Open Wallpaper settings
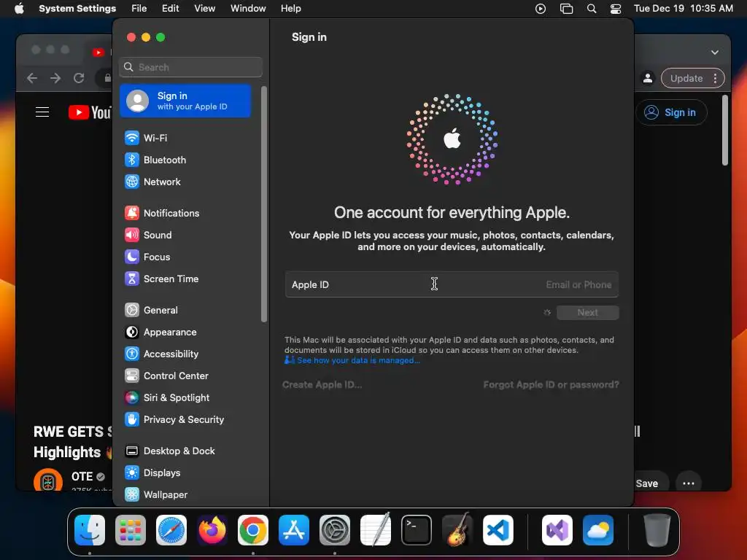 tap(186, 495)
